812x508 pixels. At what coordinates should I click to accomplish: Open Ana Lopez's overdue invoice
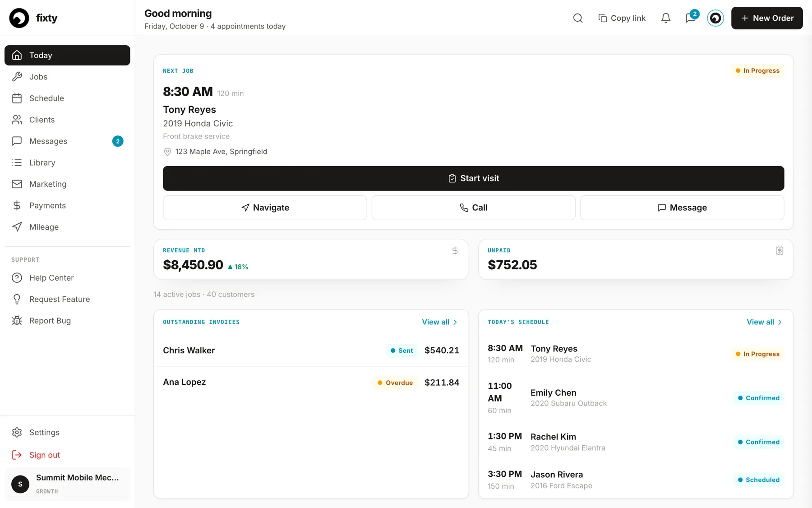311,383
